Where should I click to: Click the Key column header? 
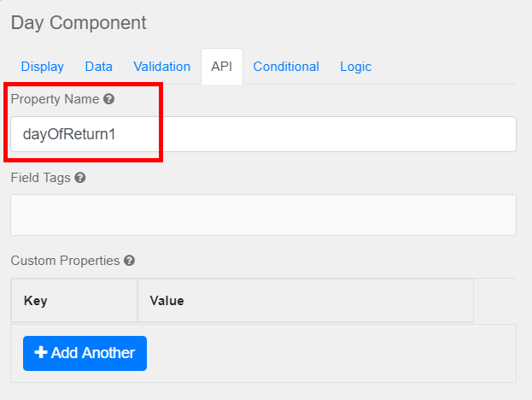36,301
